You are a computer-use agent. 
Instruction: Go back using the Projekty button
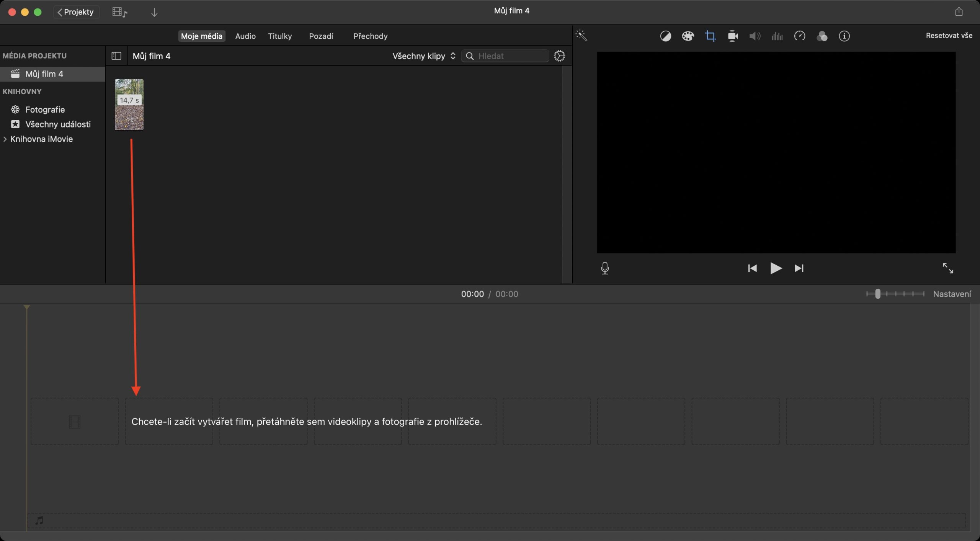click(x=76, y=11)
